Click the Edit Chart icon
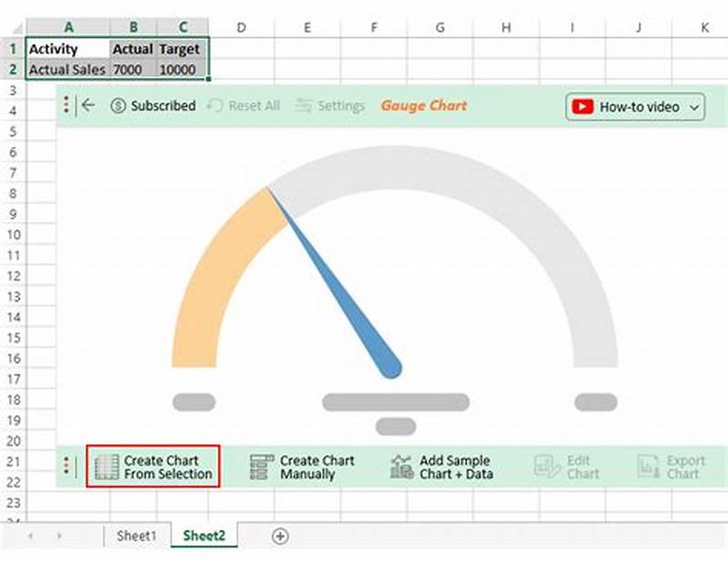728x561 pixels. 546,466
